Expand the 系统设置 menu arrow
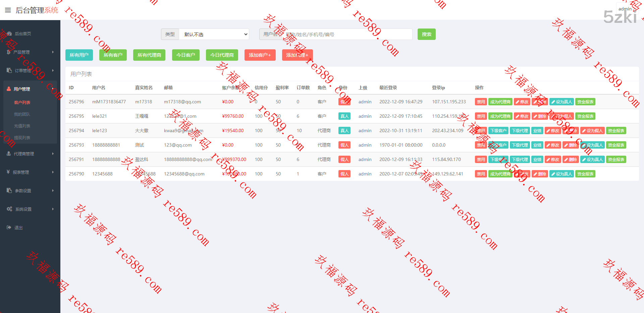Viewport: 644px width, 313px height. pyautogui.click(x=53, y=209)
